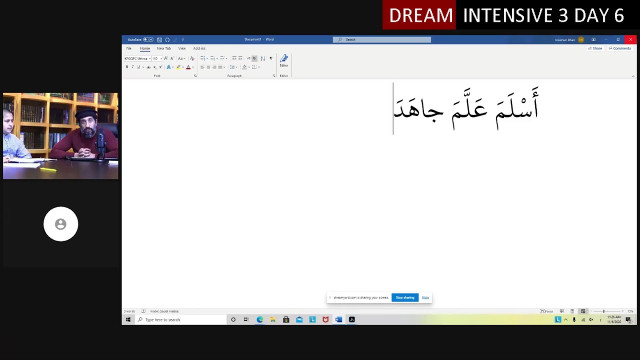Viewport: 640px width, 360px height.
Task: Open Microsoft Edge from the taskbar
Action: 260,319
